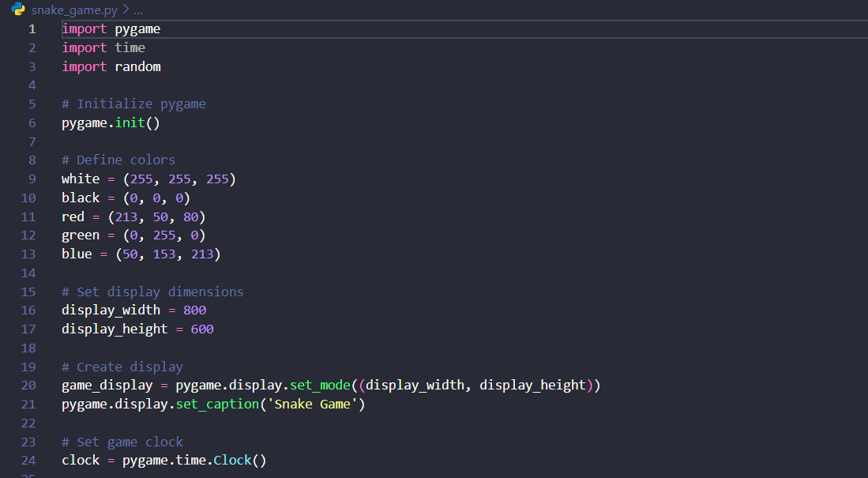
Task: Click the value 255 in the white tuple
Action: point(141,179)
